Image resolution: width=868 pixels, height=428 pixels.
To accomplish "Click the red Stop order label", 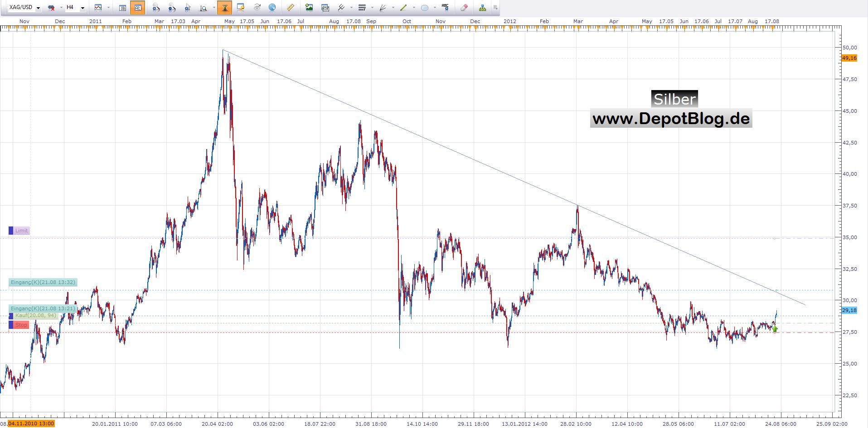I will coord(21,325).
